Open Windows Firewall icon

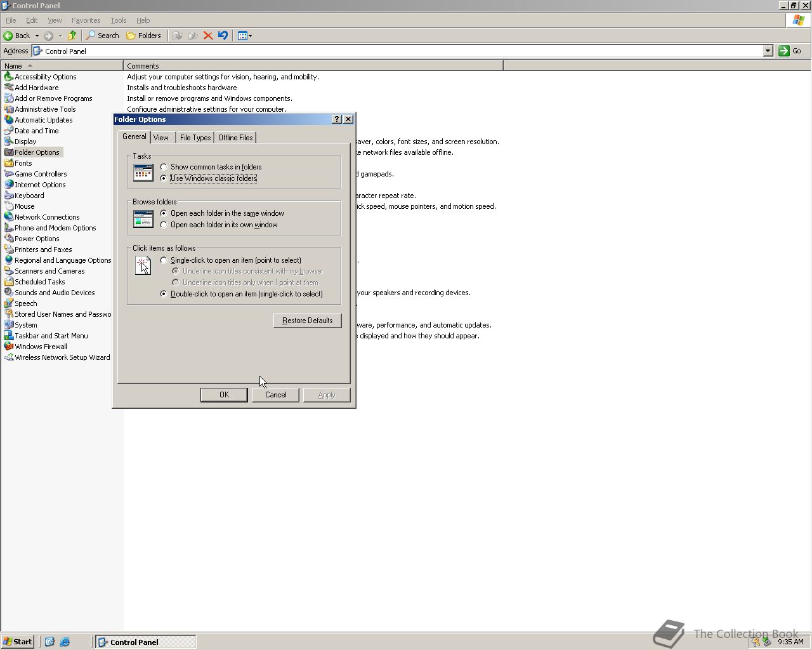pos(9,347)
